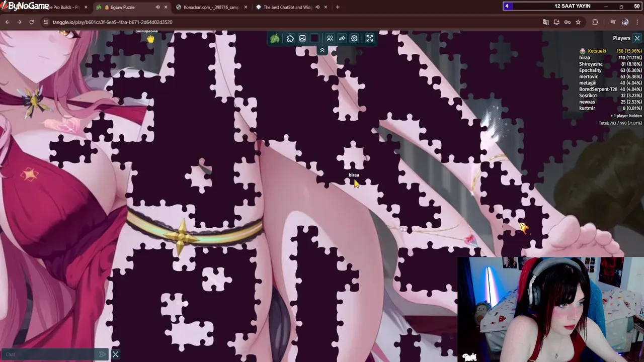Click the translate page icon
The width and height of the screenshot is (644, 362).
click(x=545, y=22)
